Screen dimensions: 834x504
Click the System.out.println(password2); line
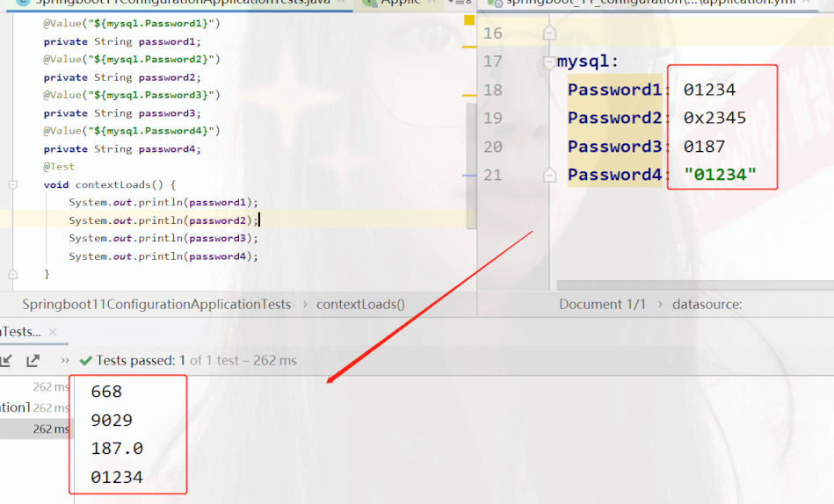click(163, 220)
